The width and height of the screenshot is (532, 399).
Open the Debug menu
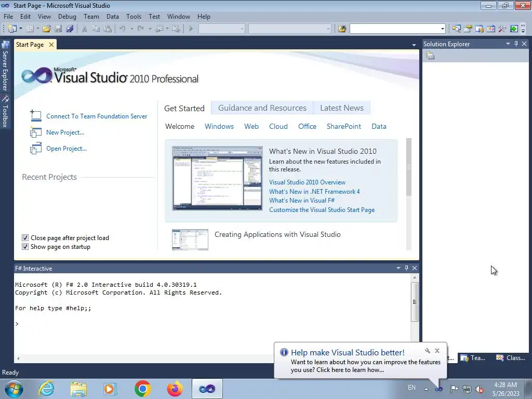click(67, 16)
